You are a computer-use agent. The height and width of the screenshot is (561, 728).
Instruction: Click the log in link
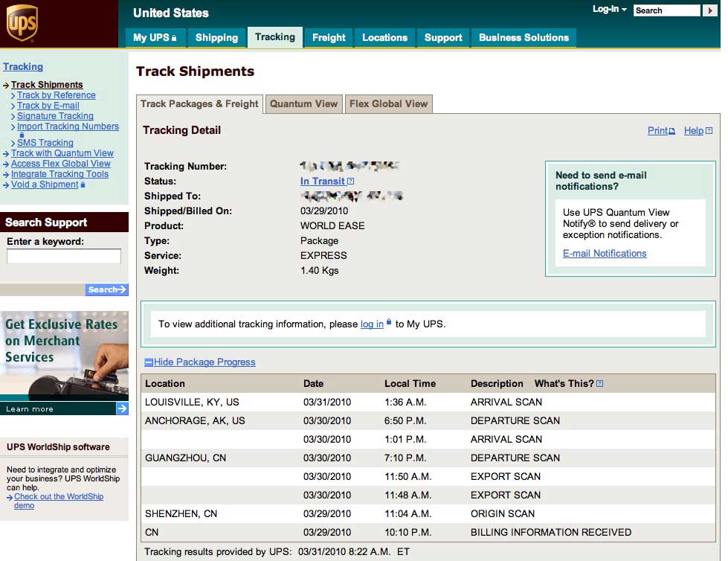point(372,324)
